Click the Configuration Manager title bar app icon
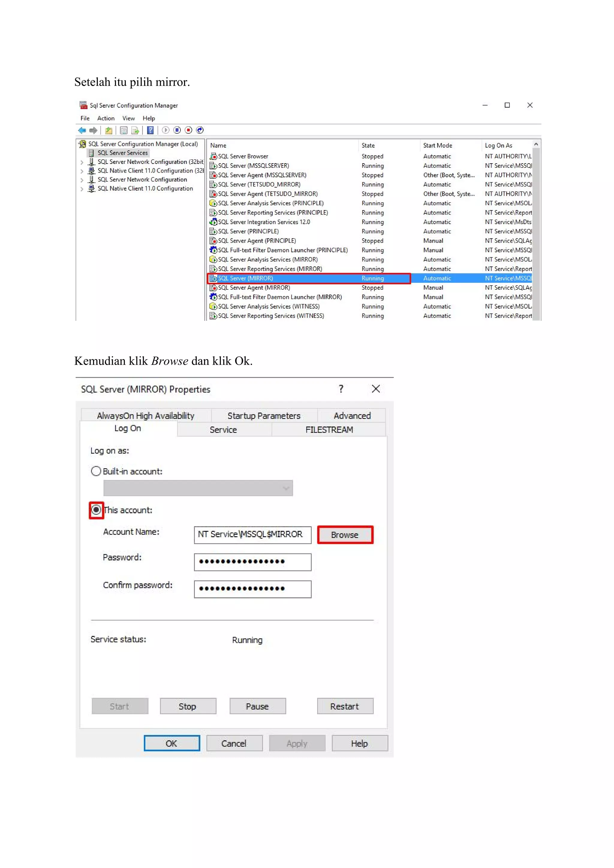Viewport: 614px width, 868px height. pyautogui.click(x=83, y=105)
